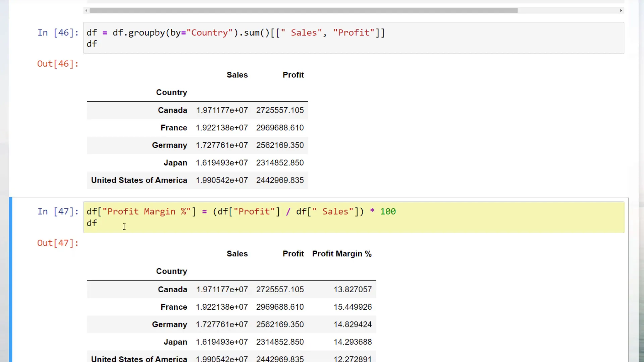Click the United States of America row in Out[46]

coord(139,180)
